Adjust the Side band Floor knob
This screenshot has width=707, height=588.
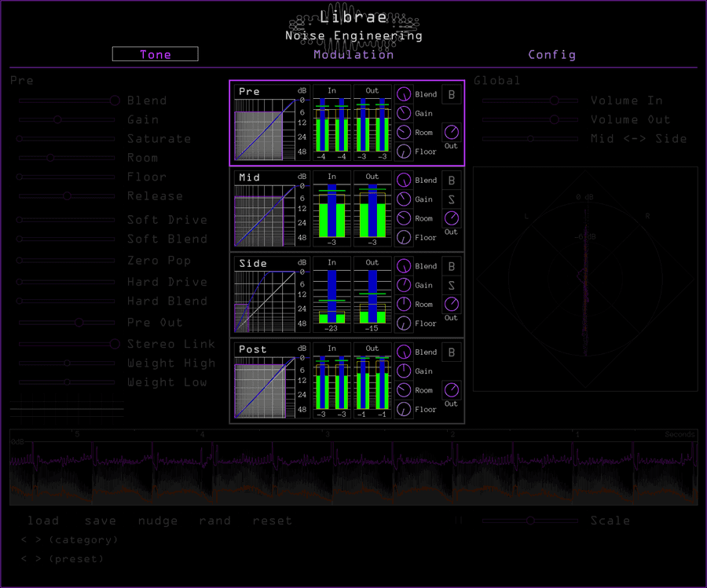tap(404, 323)
